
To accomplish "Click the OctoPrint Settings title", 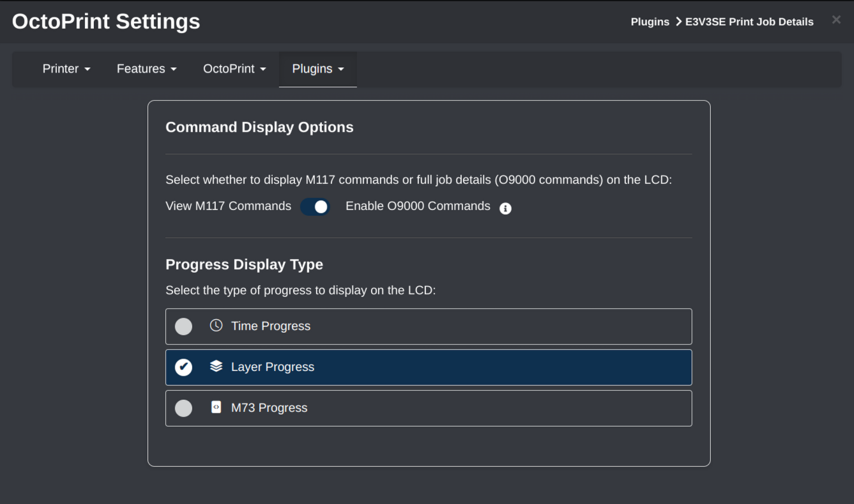I will tap(106, 22).
